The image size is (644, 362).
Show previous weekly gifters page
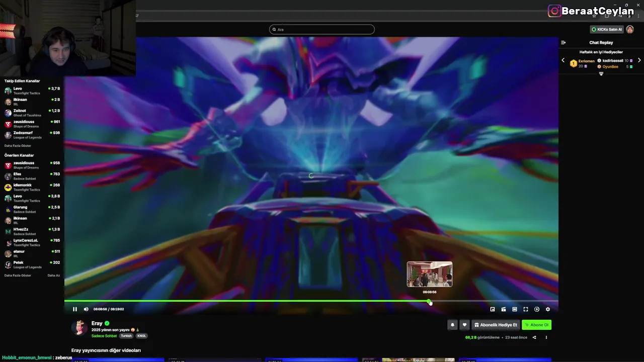(x=563, y=60)
